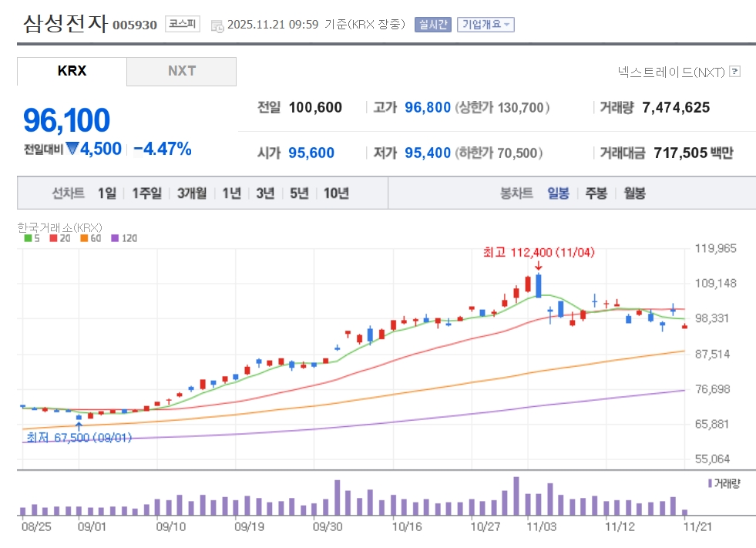Switch to the NXT tab
Image resolution: width=756 pixels, height=548 pixels.
pyautogui.click(x=182, y=71)
